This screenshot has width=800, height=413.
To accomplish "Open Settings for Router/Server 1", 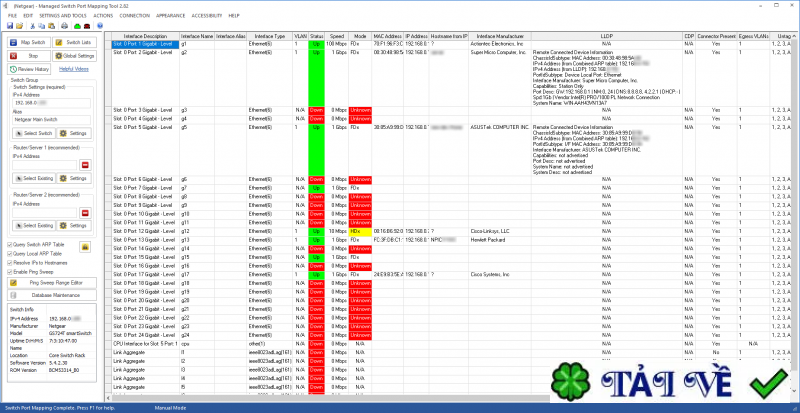I will pos(74,178).
